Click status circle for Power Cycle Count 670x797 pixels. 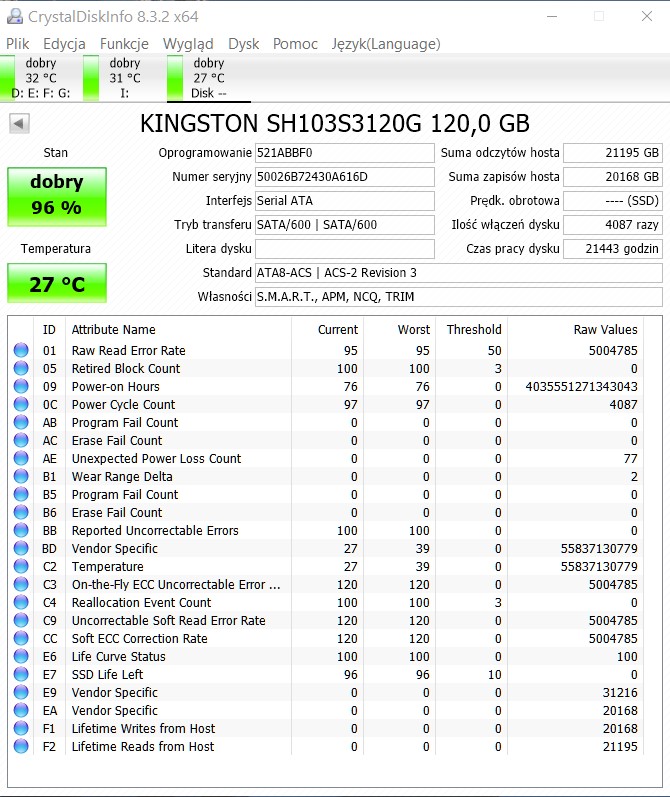click(21, 404)
